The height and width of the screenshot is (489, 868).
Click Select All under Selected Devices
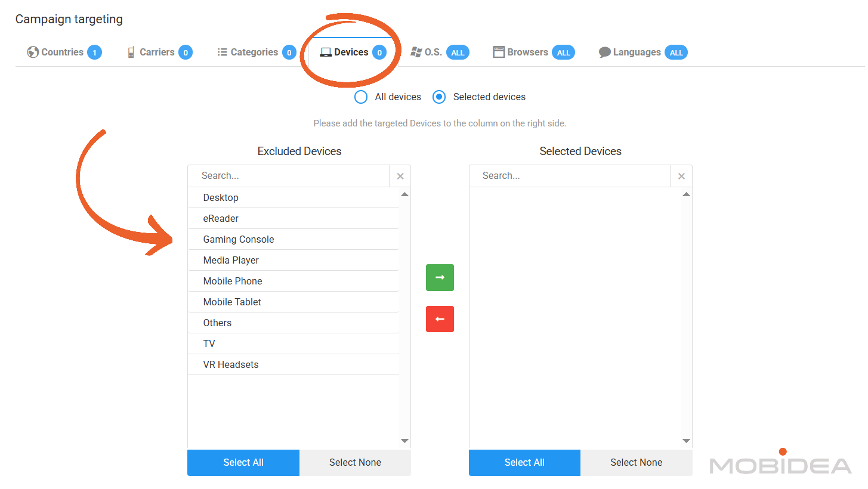524,463
